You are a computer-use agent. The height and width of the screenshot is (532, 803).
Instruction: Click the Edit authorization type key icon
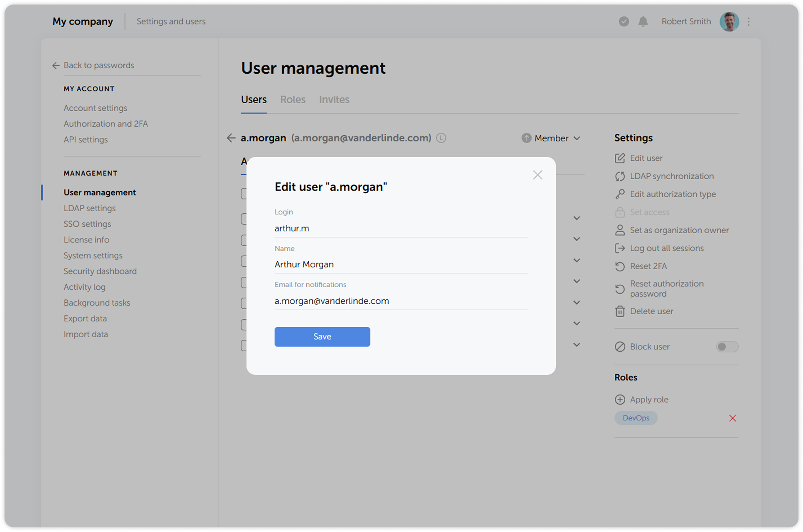[x=620, y=194]
